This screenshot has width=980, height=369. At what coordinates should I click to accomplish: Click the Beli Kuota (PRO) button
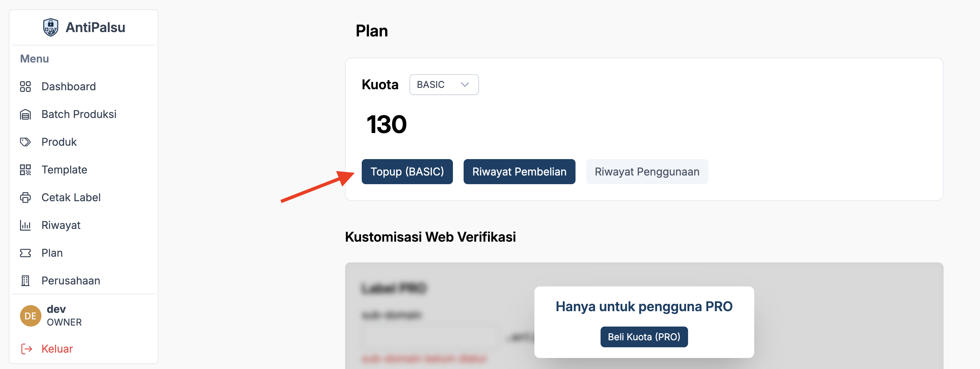pos(644,337)
